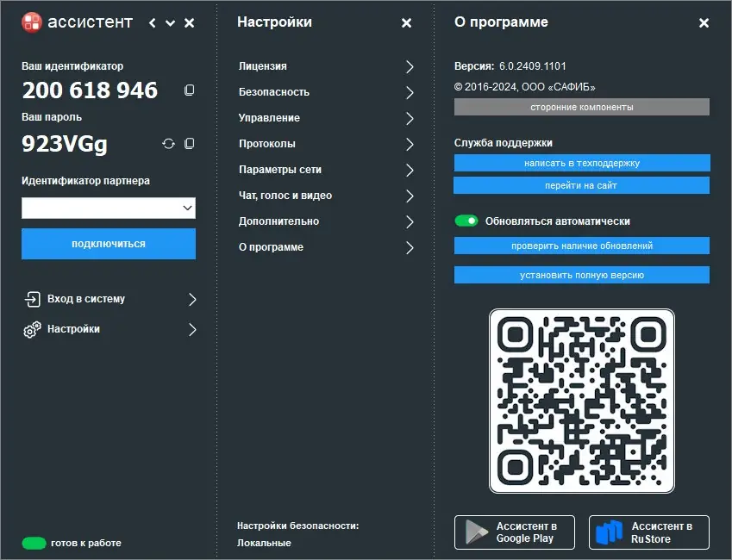Copy your identifier with the copy icon

(x=189, y=89)
